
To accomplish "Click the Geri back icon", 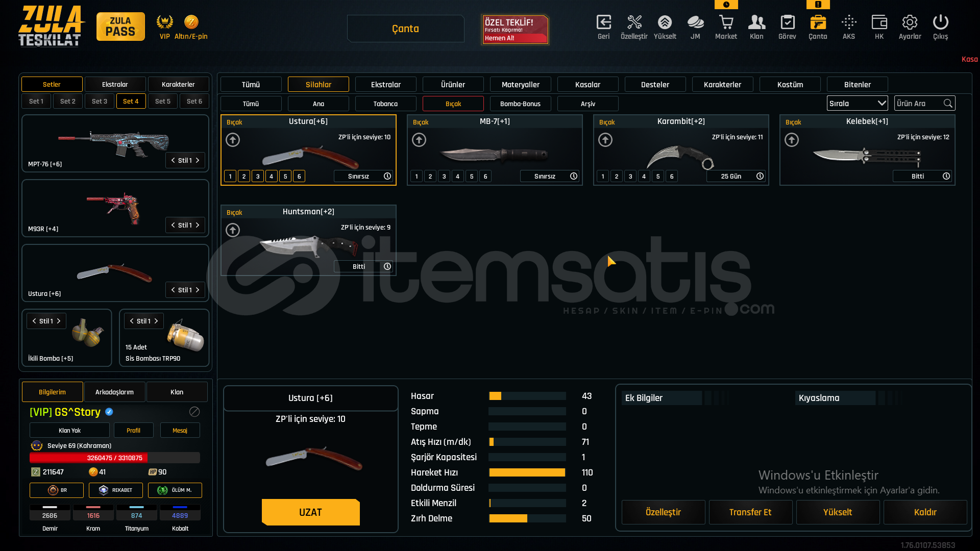I will pyautogui.click(x=603, y=22).
